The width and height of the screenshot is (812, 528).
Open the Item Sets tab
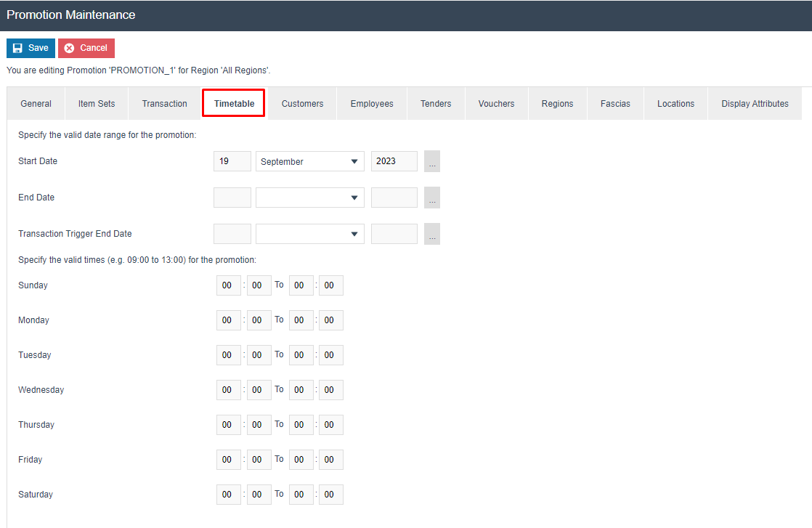pyautogui.click(x=97, y=104)
